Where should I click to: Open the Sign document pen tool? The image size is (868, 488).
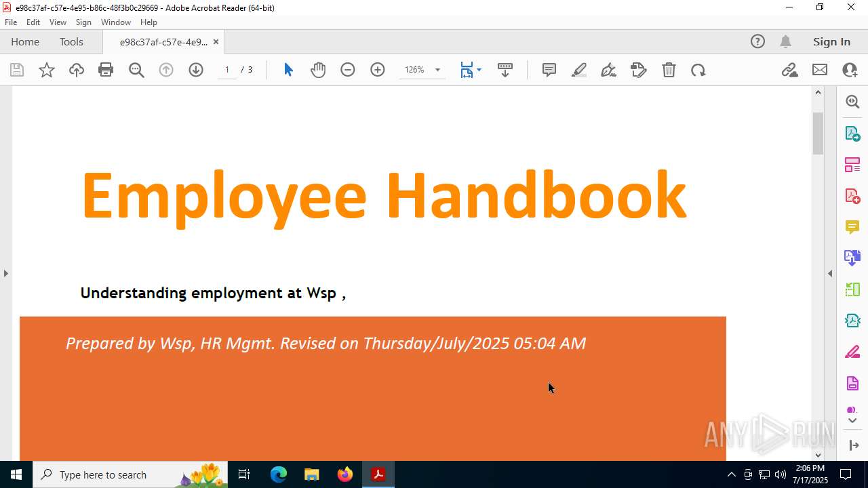click(x=609, y=70)
